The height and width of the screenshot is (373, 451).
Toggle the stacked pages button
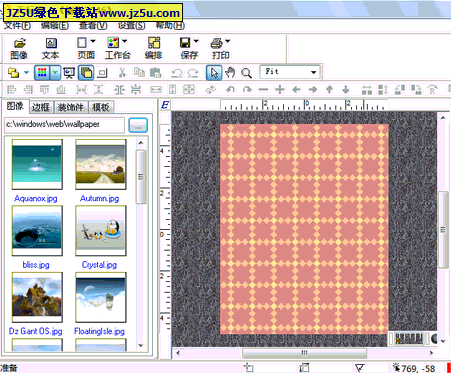pyautogui.click(x=86, y=72)
